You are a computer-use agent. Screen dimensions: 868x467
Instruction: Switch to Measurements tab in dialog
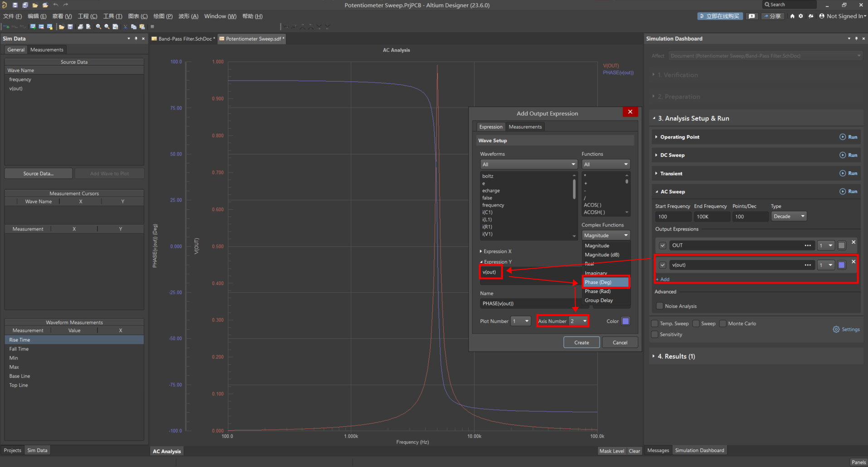click(x=525, y=127)
